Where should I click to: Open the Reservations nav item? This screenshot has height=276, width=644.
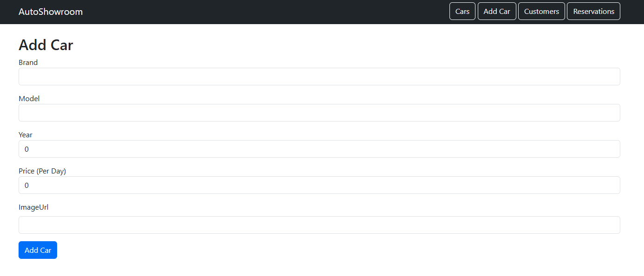(593, 12)
